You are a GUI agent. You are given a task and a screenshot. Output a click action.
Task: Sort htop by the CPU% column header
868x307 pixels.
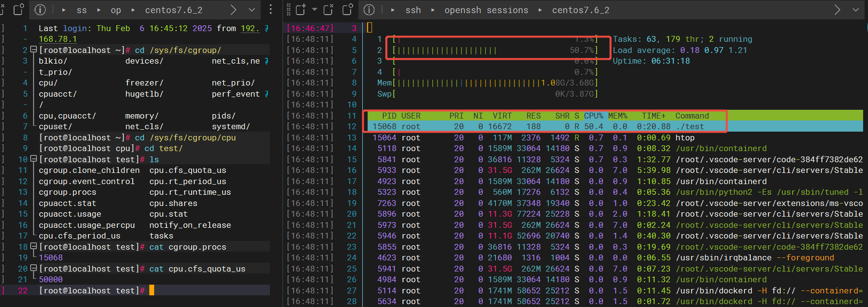click(593, 116)
